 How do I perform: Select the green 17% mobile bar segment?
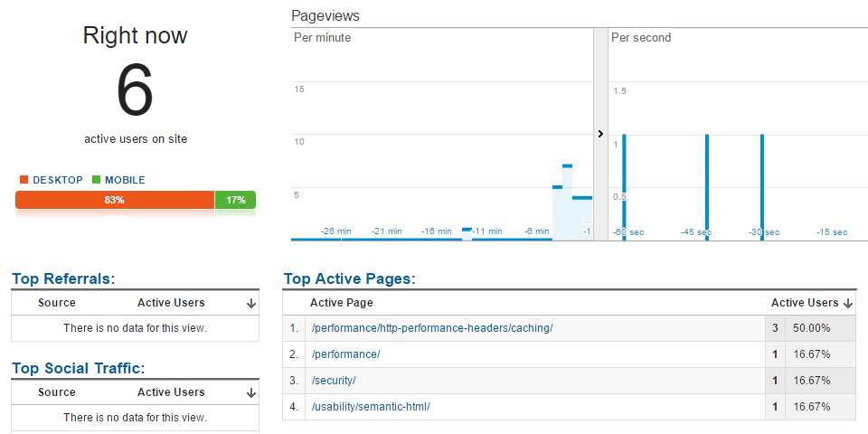[x=235, y=200]
